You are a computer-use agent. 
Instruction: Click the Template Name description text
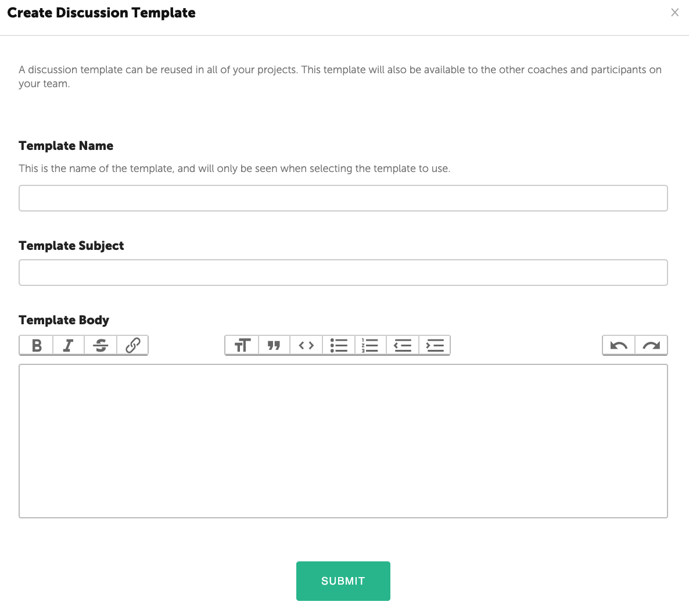pyautogui.click(x=235, y=169)
